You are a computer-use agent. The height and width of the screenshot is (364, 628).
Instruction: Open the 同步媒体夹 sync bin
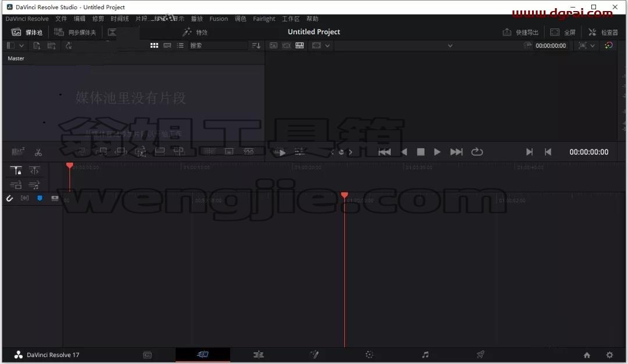coord(75,33)
